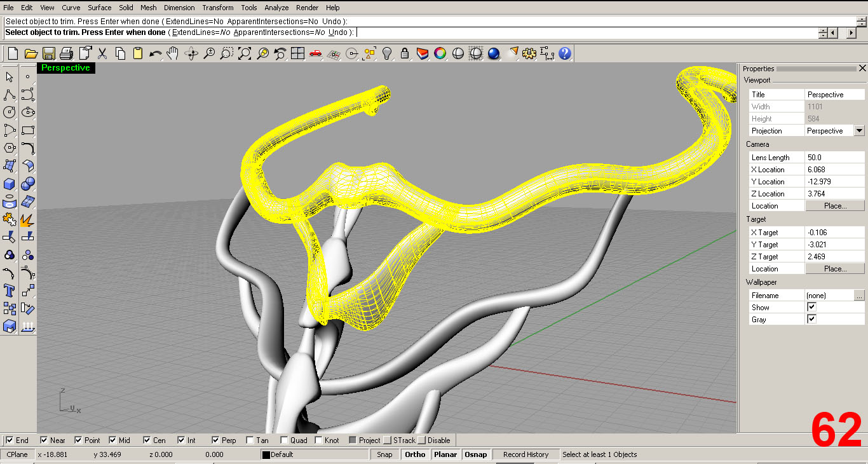Toggle Osnap in the status bar
Viewport: 868px width, 464px height.
point(475,454)
